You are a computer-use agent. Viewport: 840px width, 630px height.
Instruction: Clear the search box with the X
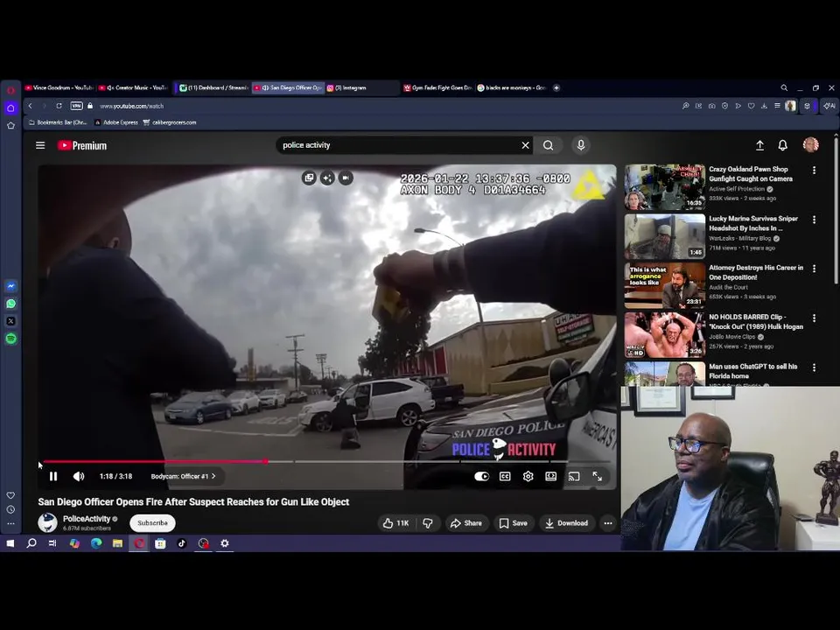(526, 145)
